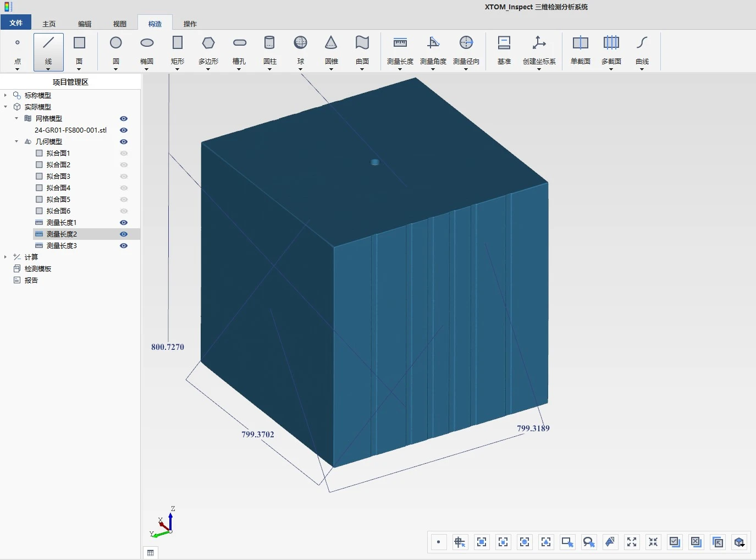Toggle visibility of 几何模型

(x=124, y=141)
